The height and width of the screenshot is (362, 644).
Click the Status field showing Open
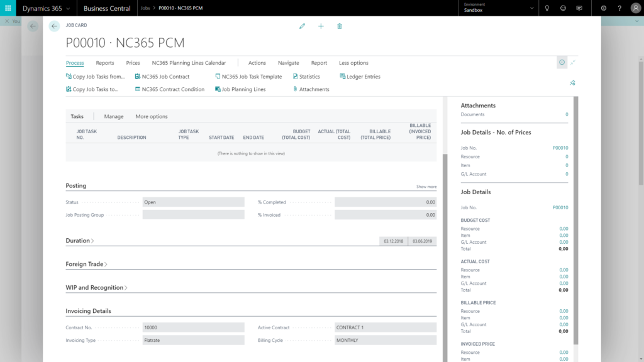coord(194,202)
